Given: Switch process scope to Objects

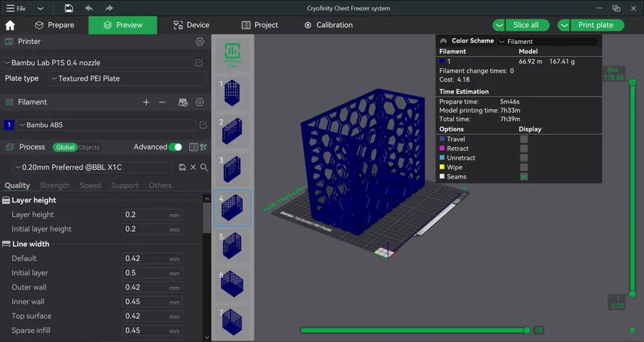Looking at the screenshot, I should coord(89,147).
